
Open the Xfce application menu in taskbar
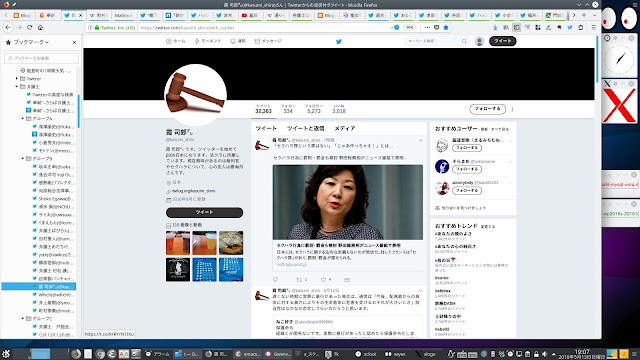click(6, 353)
